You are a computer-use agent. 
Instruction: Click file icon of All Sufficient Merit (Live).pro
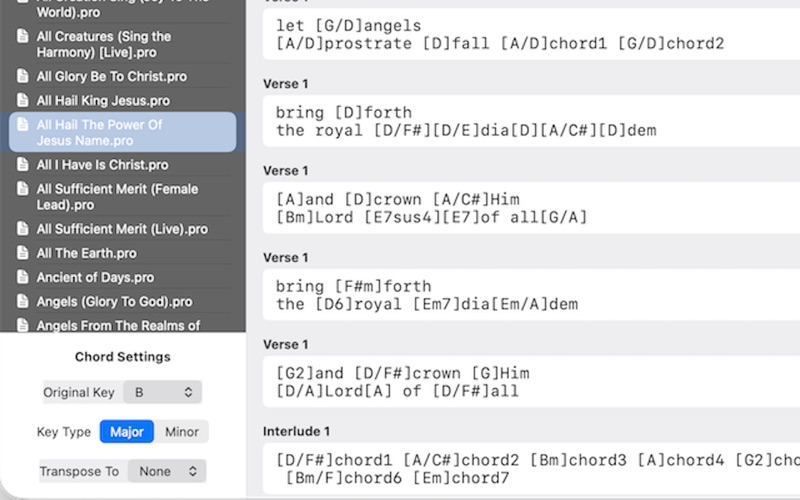[x=22, y=229]
